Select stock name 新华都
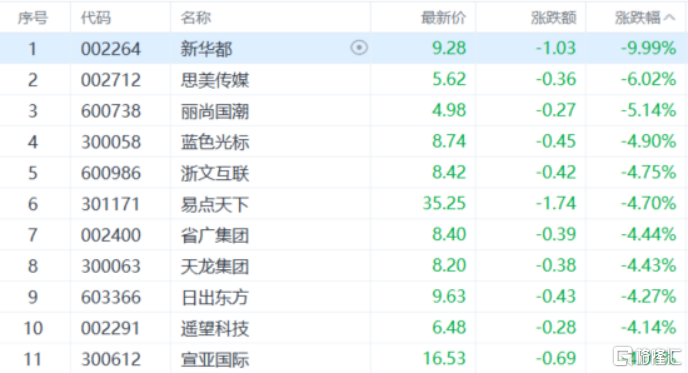Screen dimensions: 688x373 (206, 49)
